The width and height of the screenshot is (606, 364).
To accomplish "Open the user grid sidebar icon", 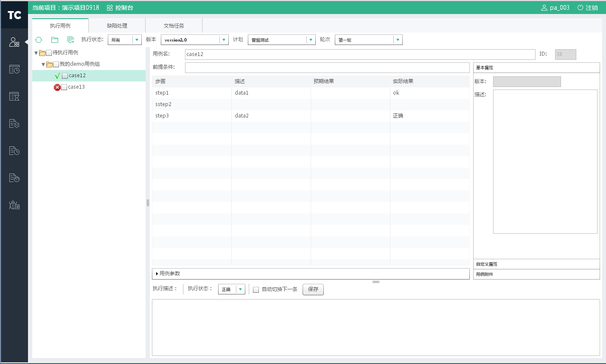I will 14,42.
